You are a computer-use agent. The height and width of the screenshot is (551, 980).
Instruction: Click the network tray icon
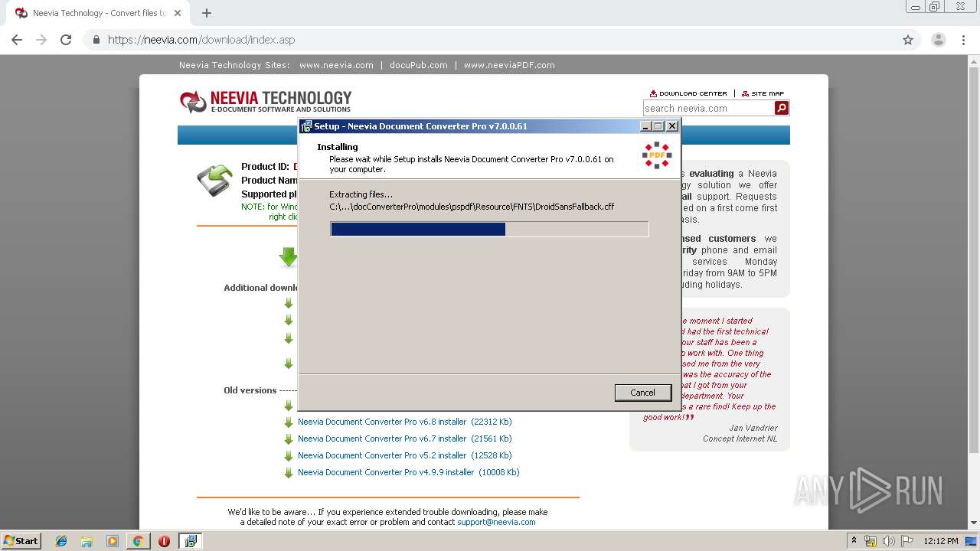coord(871,541)
